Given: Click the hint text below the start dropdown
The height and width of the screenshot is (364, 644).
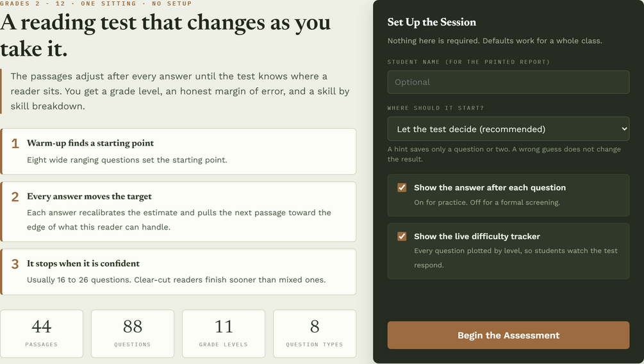Looking at the screenshot, I should pyautogui.click(x=504, y=154).
